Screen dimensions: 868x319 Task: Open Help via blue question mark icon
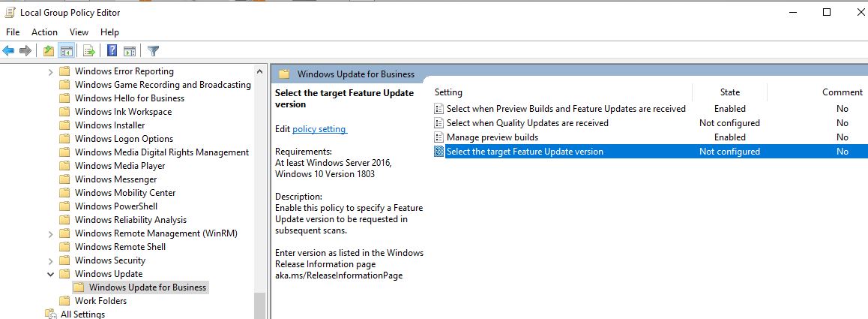(x=112, y=51)
